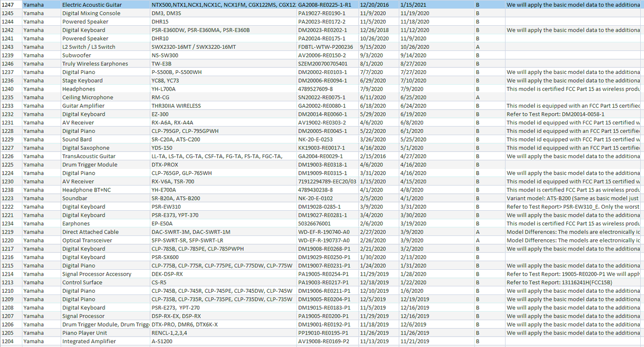Click the 'Headphones' cell in row 1240
Screen dimensions: 644x347
click(x=105, y=88)
